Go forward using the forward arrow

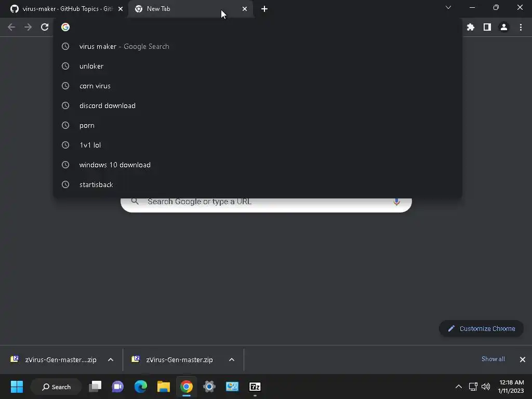coord(28,27)
